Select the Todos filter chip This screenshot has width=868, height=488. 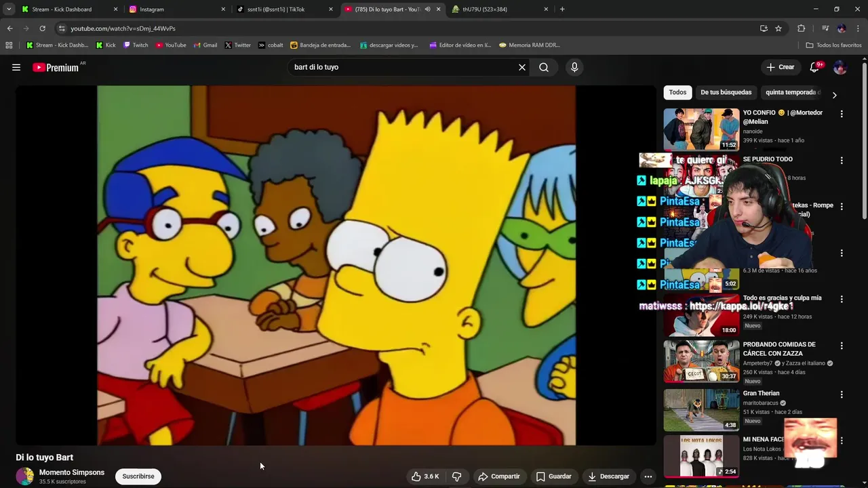(x=677, y=92)
